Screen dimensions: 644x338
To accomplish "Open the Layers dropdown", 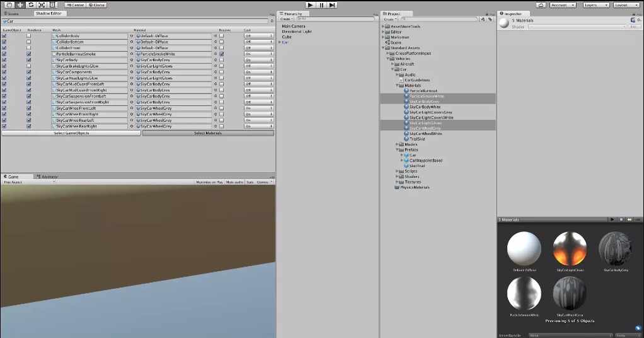I will [x=595, y=5].
